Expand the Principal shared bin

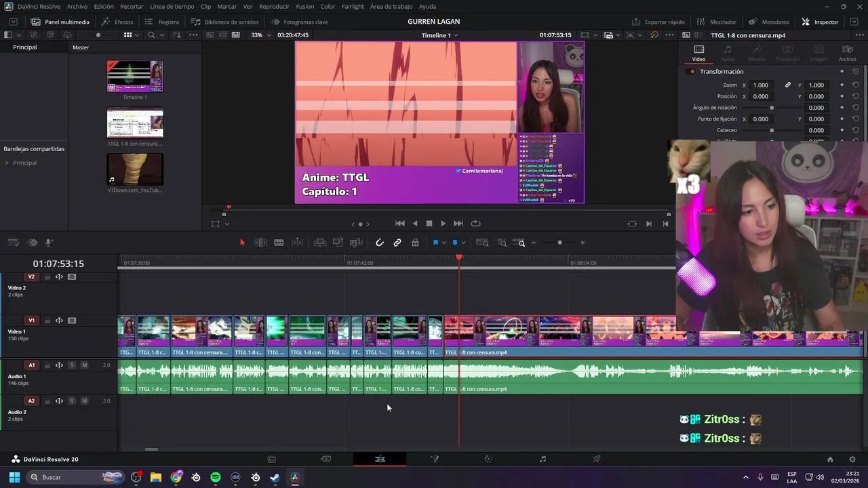(x=7, y=163)
